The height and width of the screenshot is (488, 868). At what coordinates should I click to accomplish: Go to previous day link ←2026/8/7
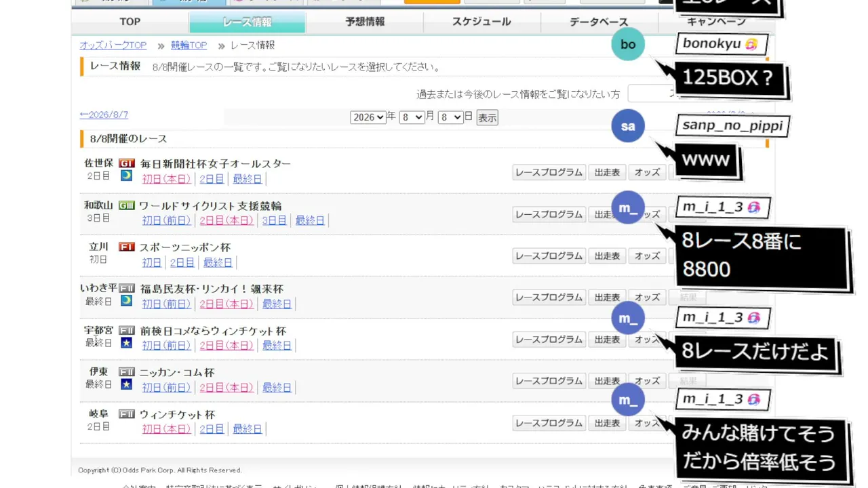pyautogui.click(x=104, y=115)
